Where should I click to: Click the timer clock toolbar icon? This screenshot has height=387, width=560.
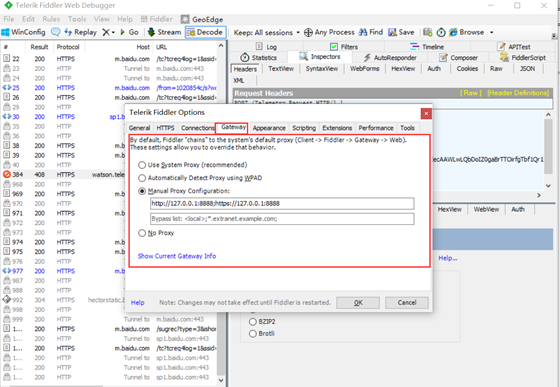(x=441, y=32)
